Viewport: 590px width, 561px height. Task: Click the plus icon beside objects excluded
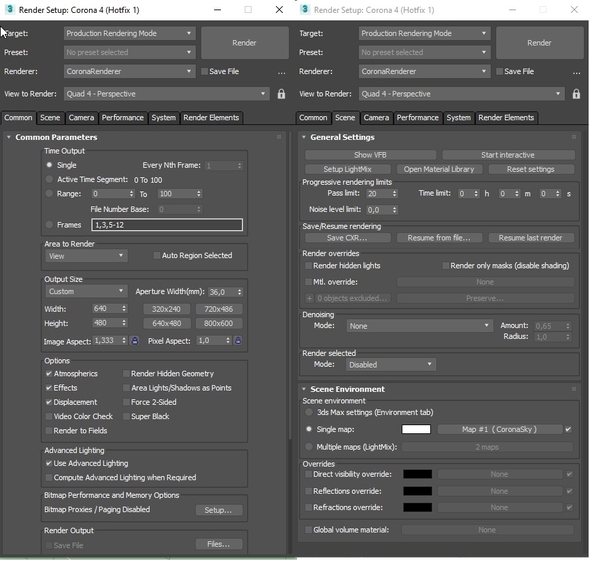[309, 298]
